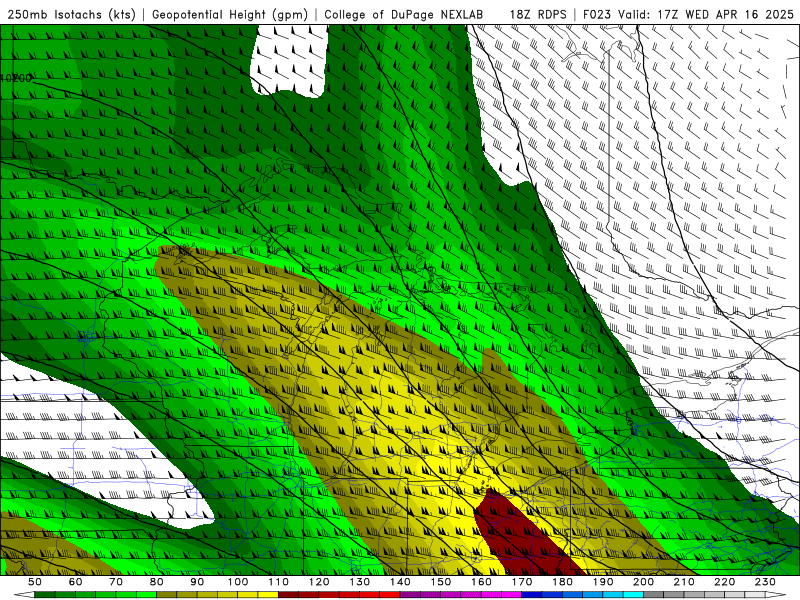Click the purple swatch starting at 140

click(410, 595)
